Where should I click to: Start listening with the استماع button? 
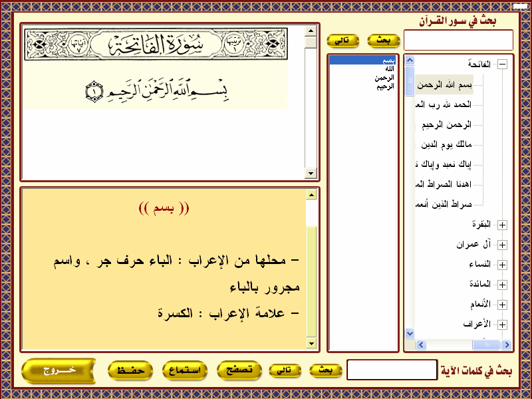point(185,370)
